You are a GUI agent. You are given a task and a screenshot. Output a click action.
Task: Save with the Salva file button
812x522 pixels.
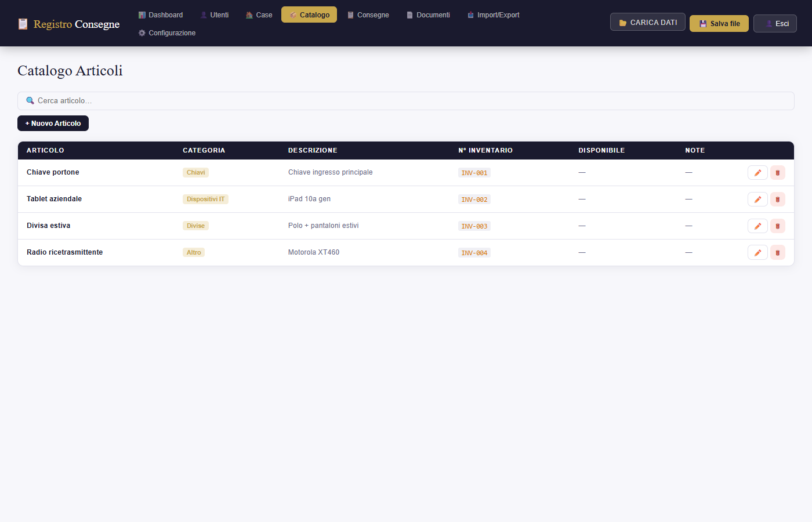click(x=719, y=24)
